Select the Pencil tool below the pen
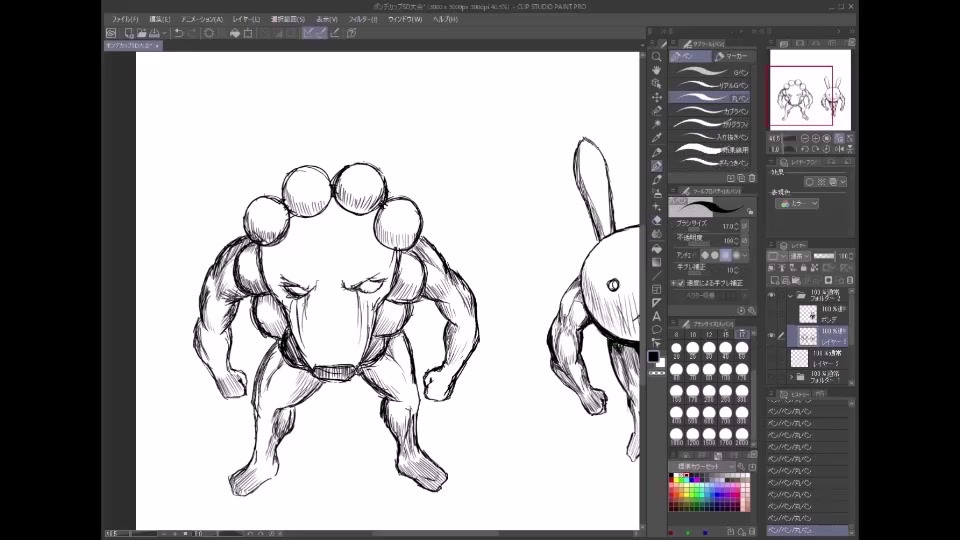960x540 pixels. (x=656, y=179)
